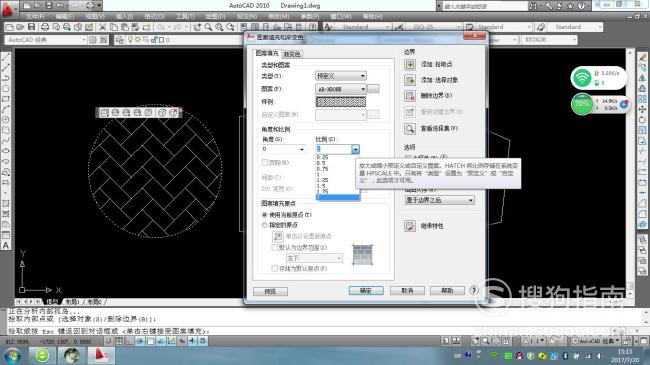Open the Angle dropdown showing 0
The image size is (650, 365).
click(x=284, y=149)
